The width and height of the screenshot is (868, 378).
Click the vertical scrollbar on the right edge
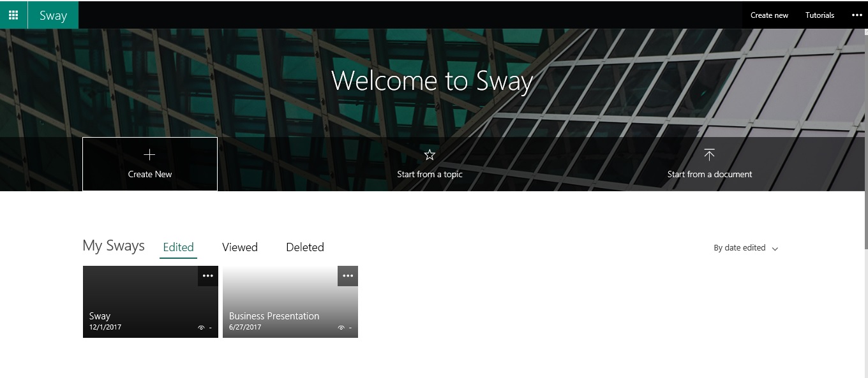(x=865, y=140)
